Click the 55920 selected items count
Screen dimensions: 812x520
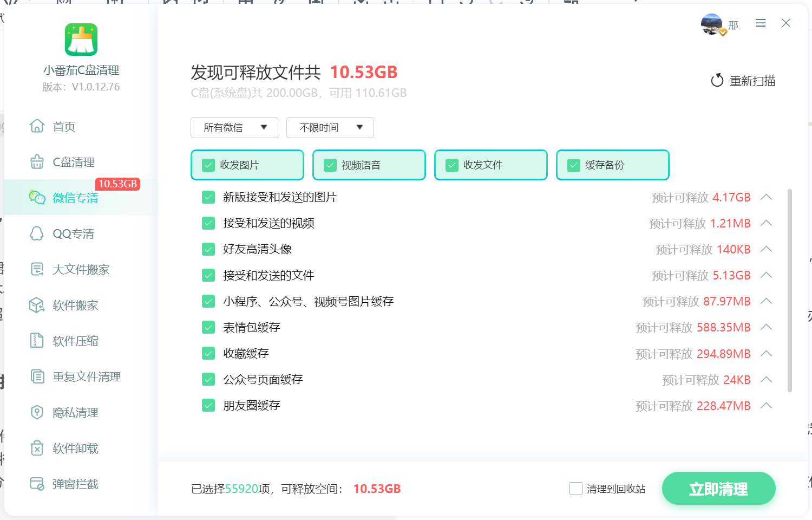[241, 489]
